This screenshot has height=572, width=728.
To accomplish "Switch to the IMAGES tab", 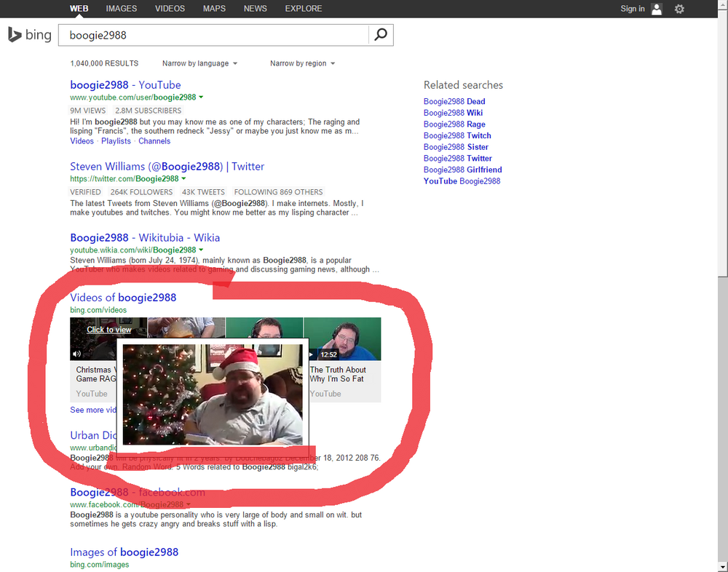I will point(121,8).
